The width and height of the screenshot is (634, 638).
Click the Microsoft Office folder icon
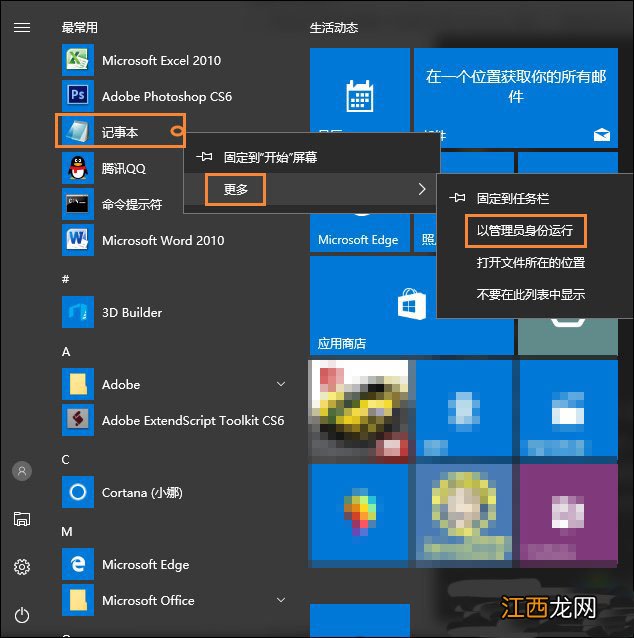pyautogui.click(x=78, y=600)
